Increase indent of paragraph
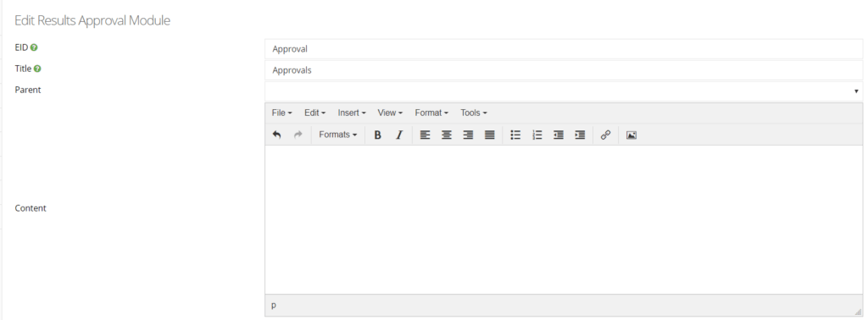 [580, 135]
